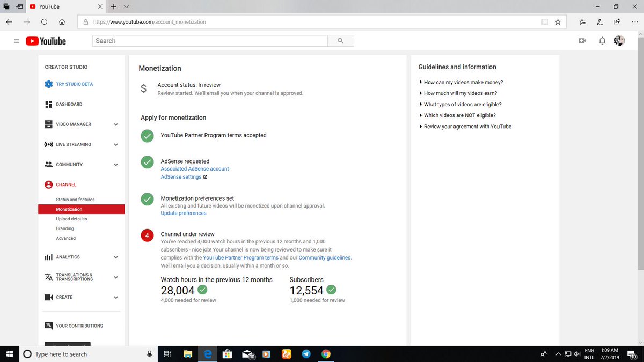Click the Dashboard grid icon
The width and height of the screenshot is (644, 362).
[49, 104]
